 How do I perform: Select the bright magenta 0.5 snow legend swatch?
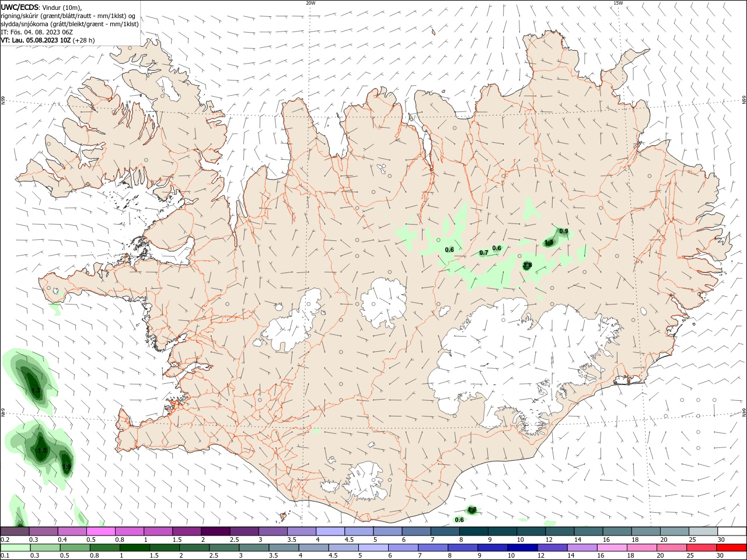coord(101,531)
